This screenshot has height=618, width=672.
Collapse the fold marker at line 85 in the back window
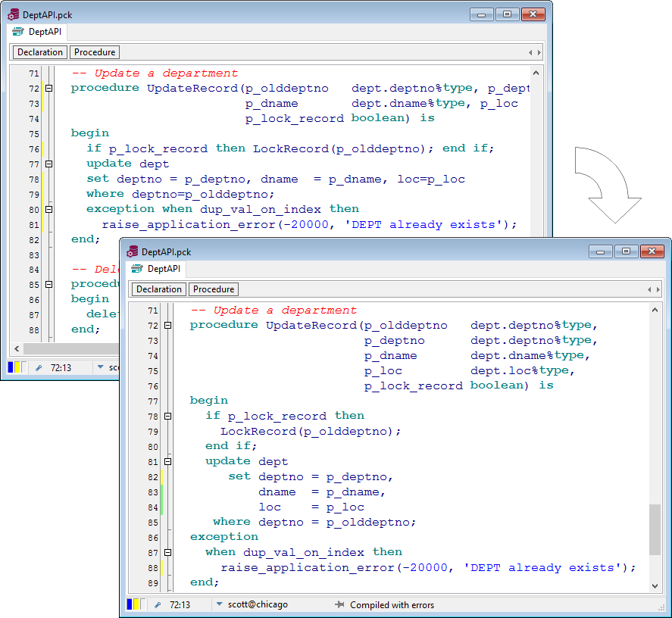click(x=48, y=285)
